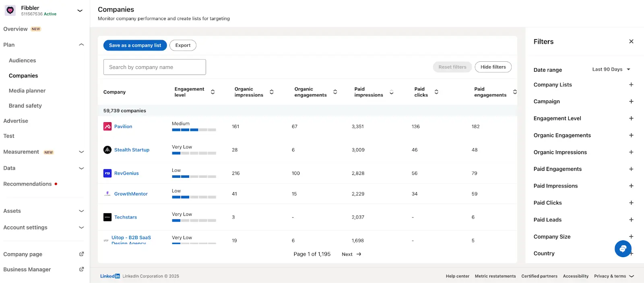The image size is (644, 283).
Task: Click the Pavilion company logo
Action: [x=107, y=127]
